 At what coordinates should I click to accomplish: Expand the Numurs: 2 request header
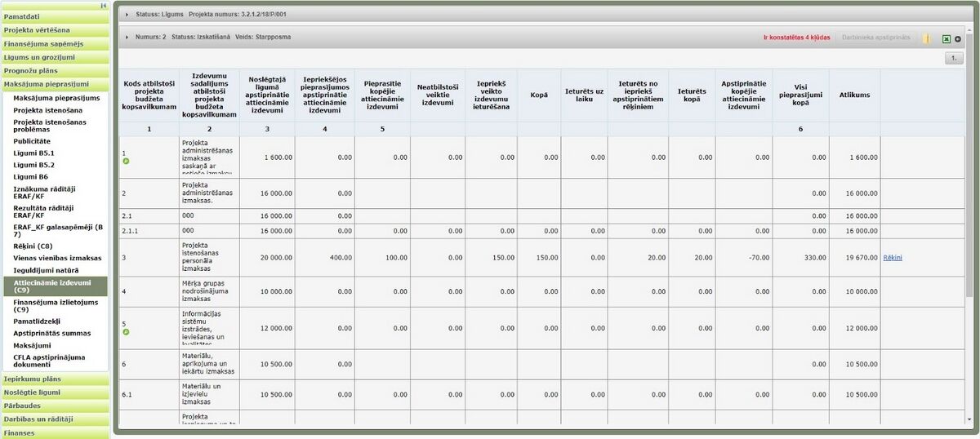click(x=127, y=38)
